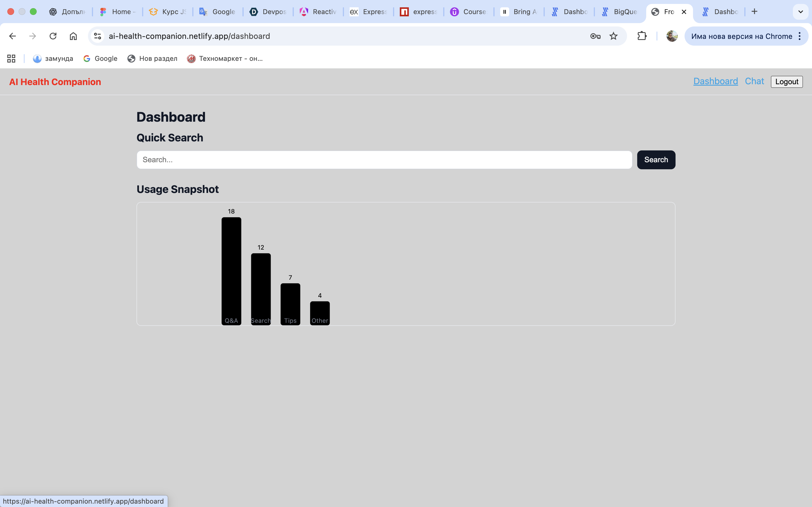
Task: Click the Dashboard navigation link
Action: tap(715, 81)
